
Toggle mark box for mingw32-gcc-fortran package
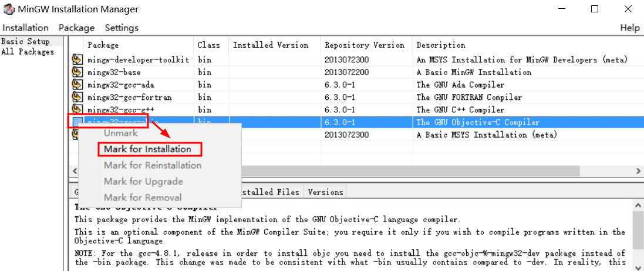77,98
